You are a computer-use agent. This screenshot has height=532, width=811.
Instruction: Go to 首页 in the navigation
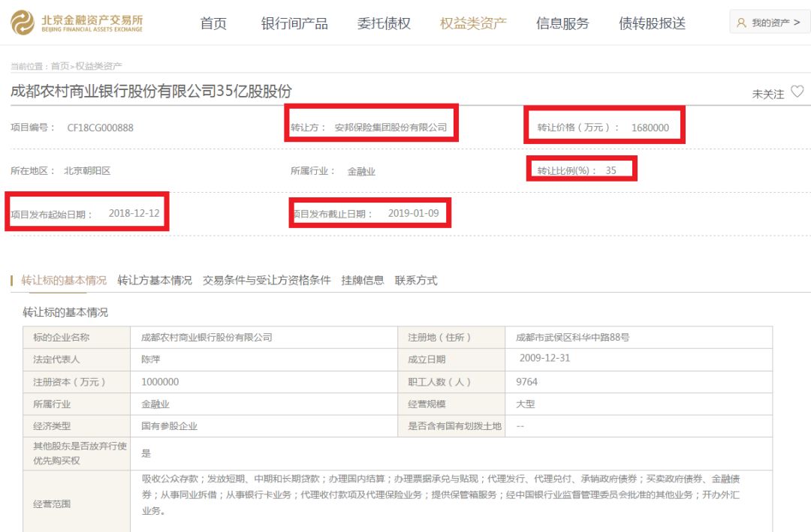[x=213, y=23]
